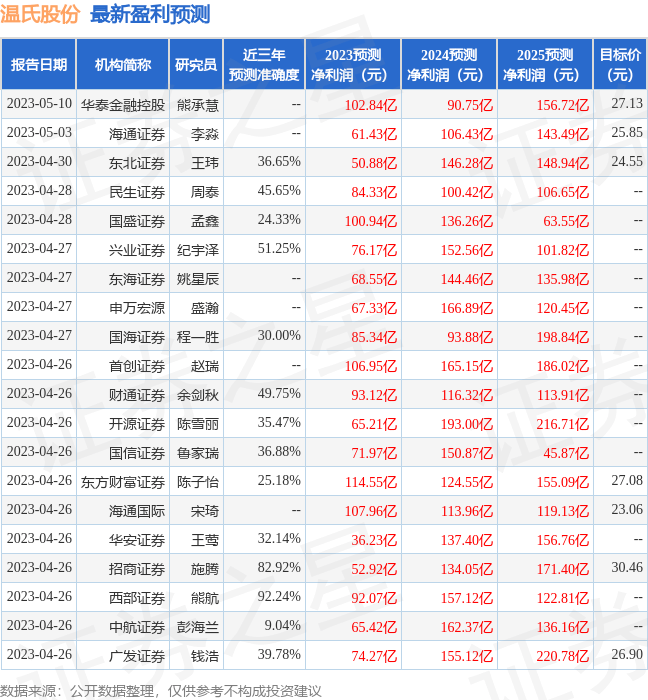Click the 102.84亿 profit value
The height and width of the screenshot is (700, 648).
pos(371,105)
